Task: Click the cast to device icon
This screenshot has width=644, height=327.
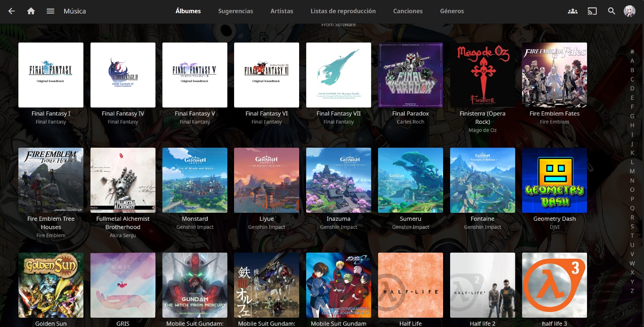Action: pos(592,11)
